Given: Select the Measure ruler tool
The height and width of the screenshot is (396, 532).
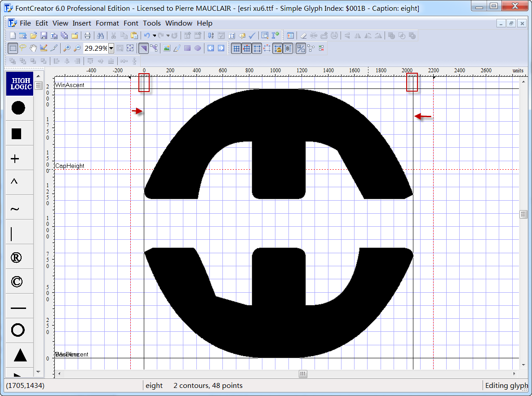Looking at the screenshot, I should [44, 48].
